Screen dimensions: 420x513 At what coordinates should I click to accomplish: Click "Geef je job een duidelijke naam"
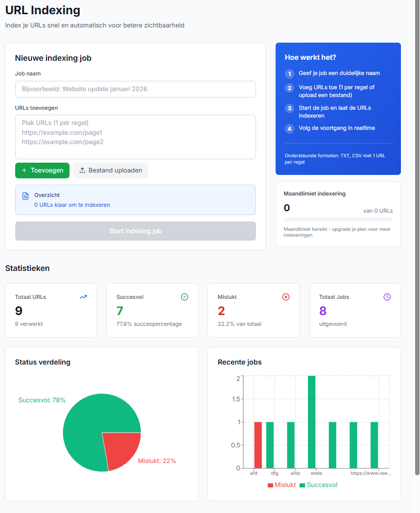pyautogui.click(x=339, y=73)
